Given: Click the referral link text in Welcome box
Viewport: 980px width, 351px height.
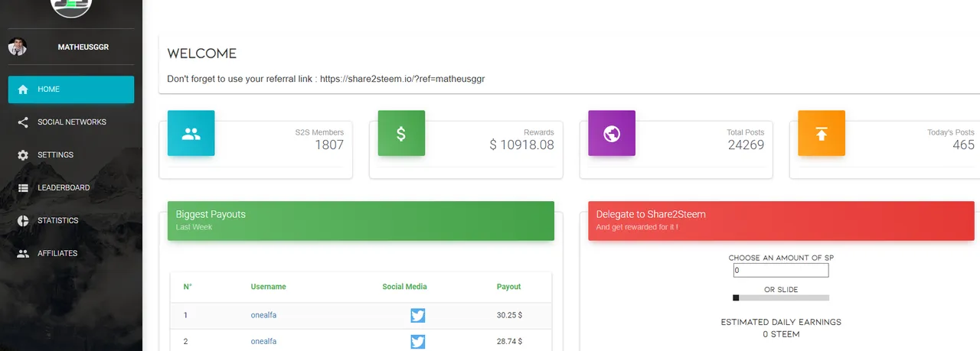Looking at the screenshot, I should point(403,79).
